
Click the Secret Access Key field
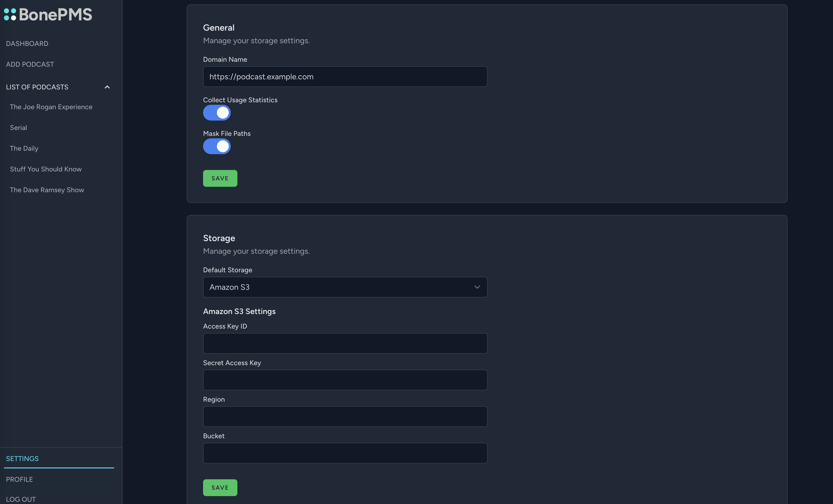coord(345,380)
